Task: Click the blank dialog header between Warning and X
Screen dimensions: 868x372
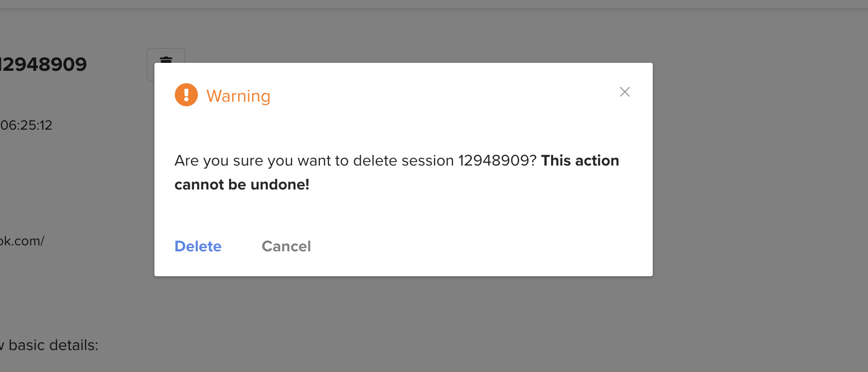Action: point(443,95)
